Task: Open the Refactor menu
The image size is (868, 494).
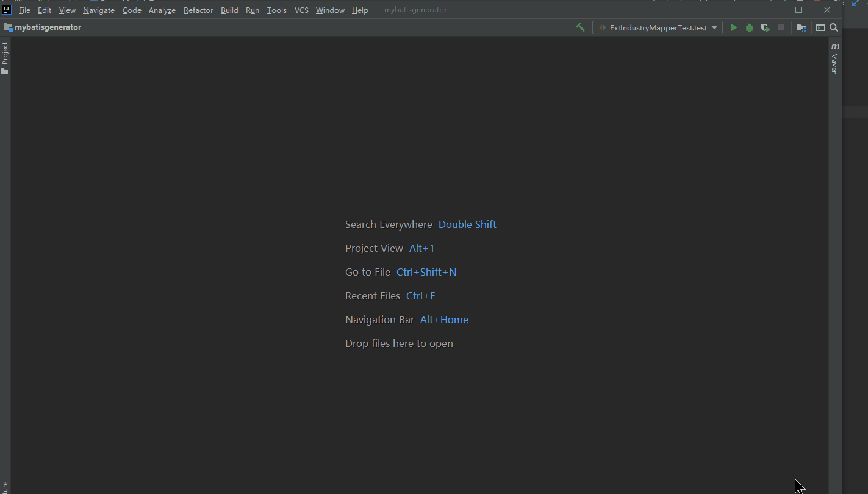Action: (198, 10)
